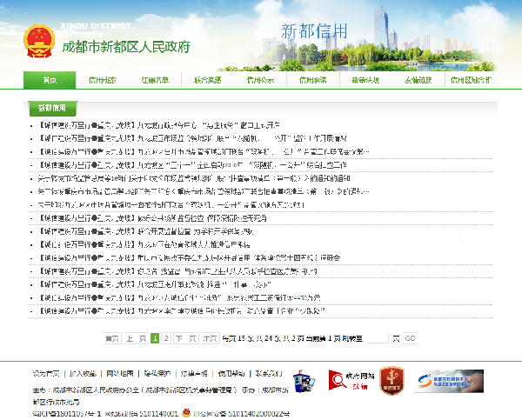Click the 网站地图 footer link

pos(120,374)
